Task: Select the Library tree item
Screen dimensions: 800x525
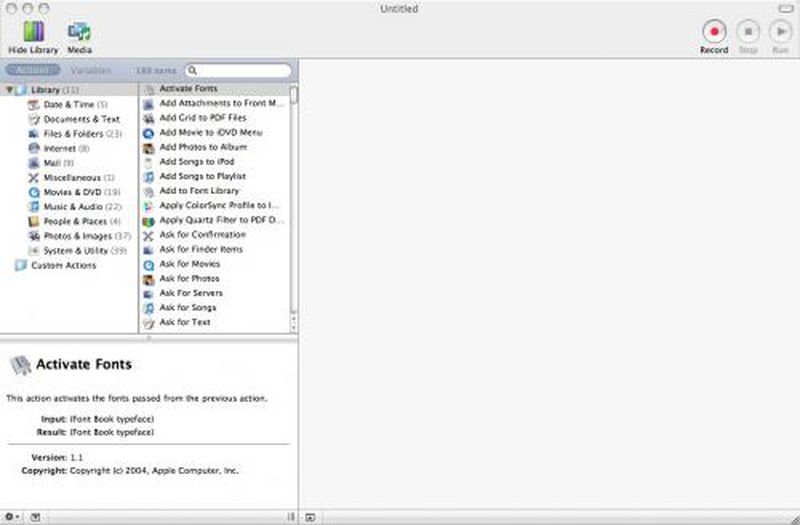Action: 69,90
